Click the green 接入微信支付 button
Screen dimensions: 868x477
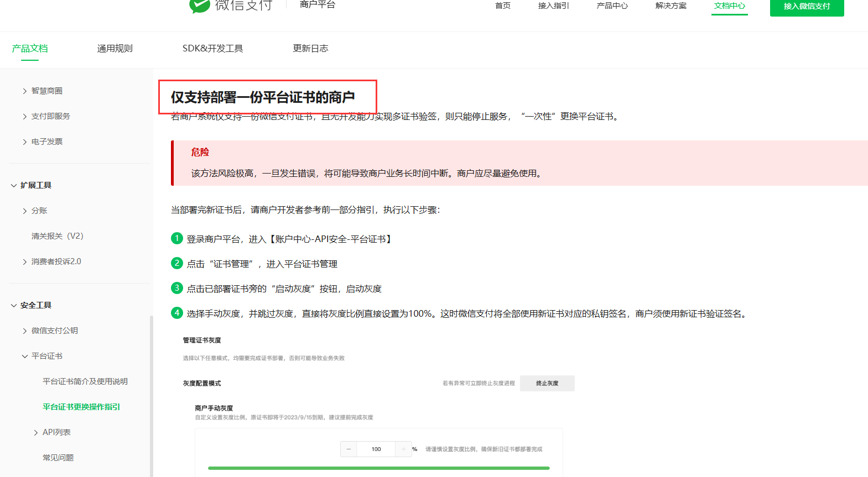[807, 7]
